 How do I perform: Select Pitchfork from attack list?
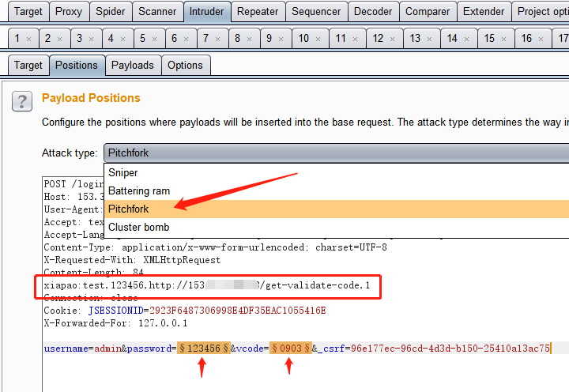point(128,209)
